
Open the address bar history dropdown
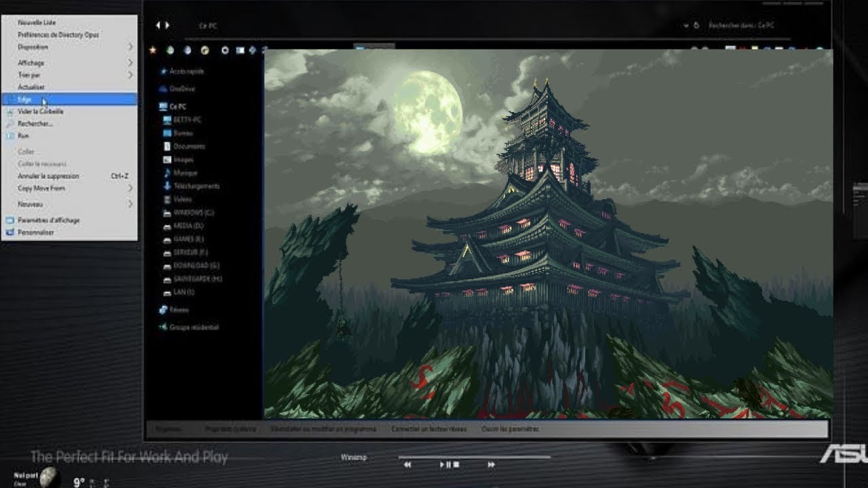[x=686, y=25]
